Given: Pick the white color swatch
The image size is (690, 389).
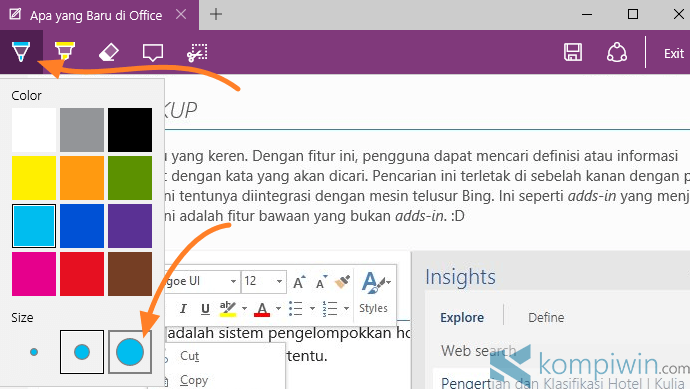Looking at the screenshot, I should [x=34, y=130].
